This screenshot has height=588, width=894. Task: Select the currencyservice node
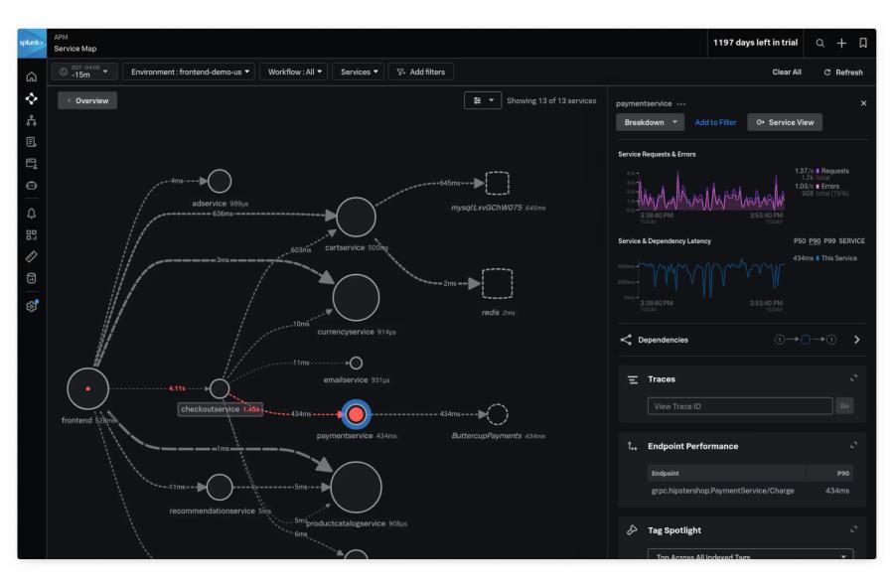point(356,298)
